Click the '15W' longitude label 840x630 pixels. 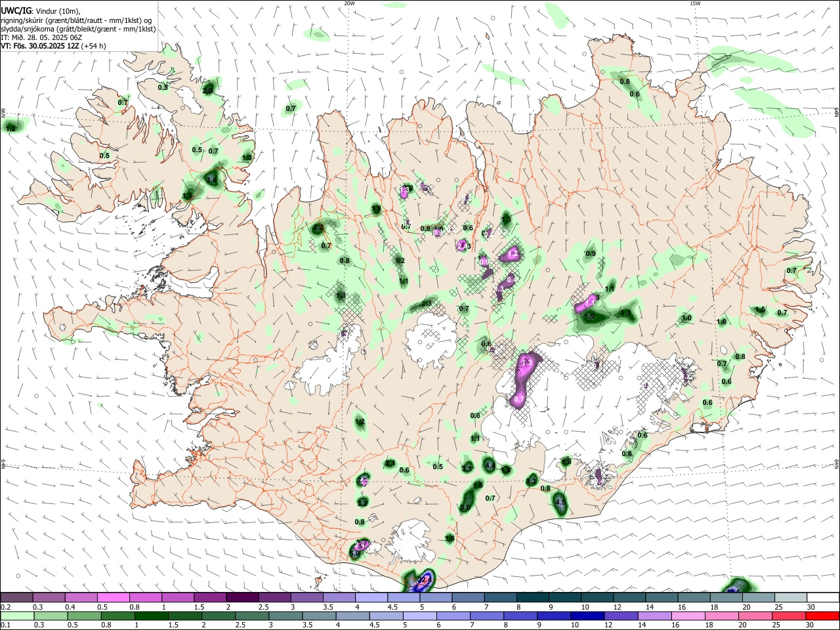695,3
